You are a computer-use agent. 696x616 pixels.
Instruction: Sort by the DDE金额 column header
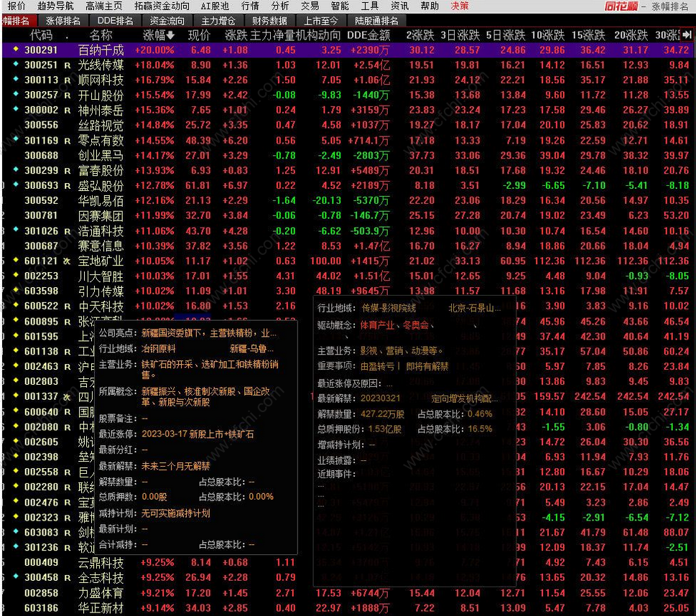point(368,35)
